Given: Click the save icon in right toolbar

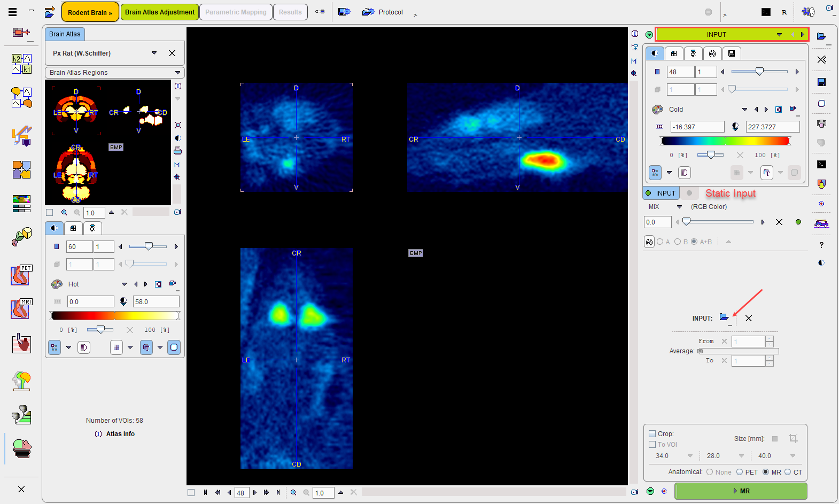Looking at the screenshot, I should pos(822,82).
